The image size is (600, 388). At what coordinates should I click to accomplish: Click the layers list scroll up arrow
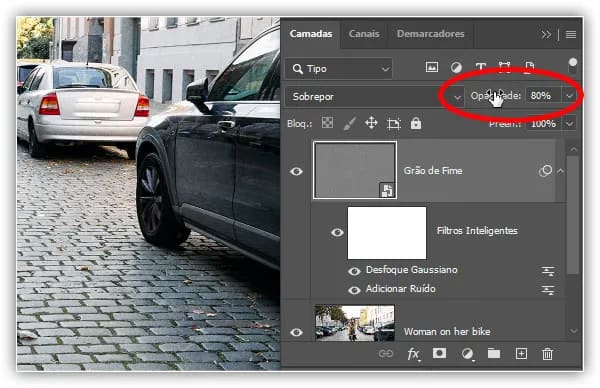[x=573, y=150]
